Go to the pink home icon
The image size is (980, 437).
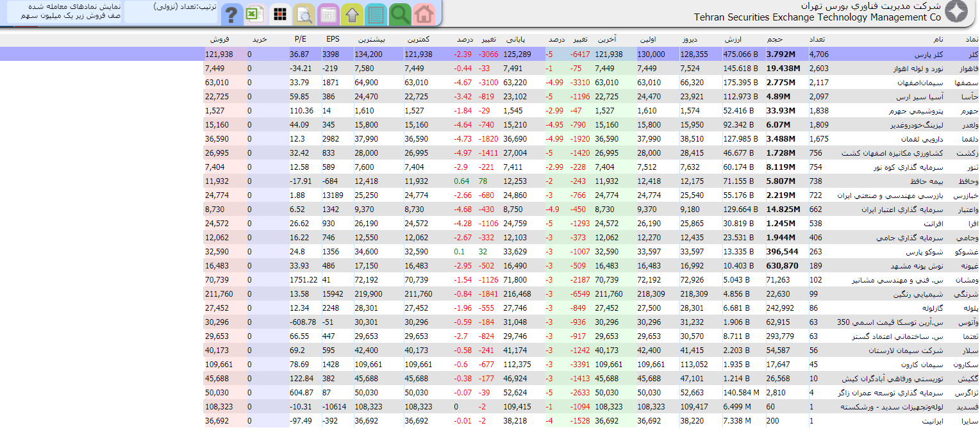[x=424, y=13]
